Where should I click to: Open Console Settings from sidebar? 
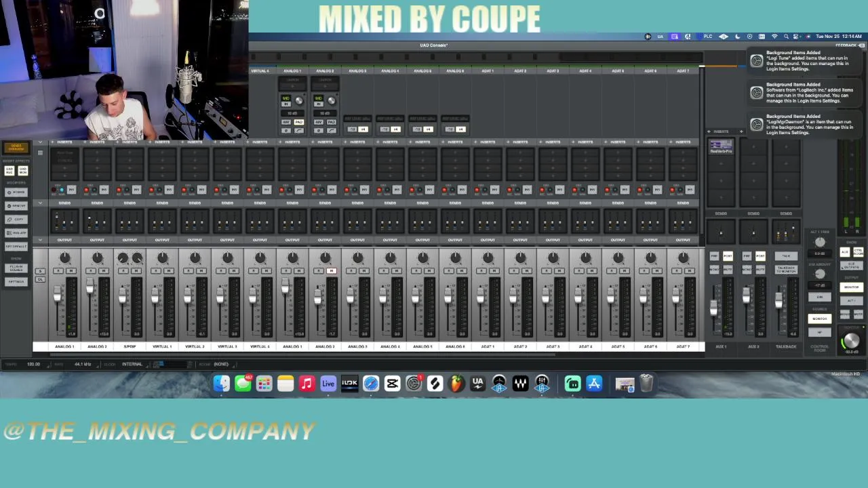coord(17,281)
